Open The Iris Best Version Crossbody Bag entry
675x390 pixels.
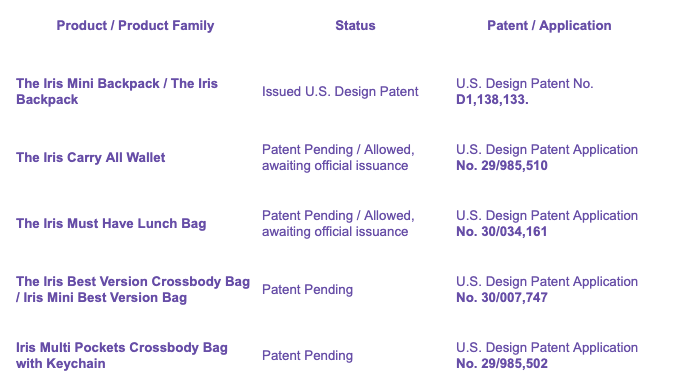[133, 281]
